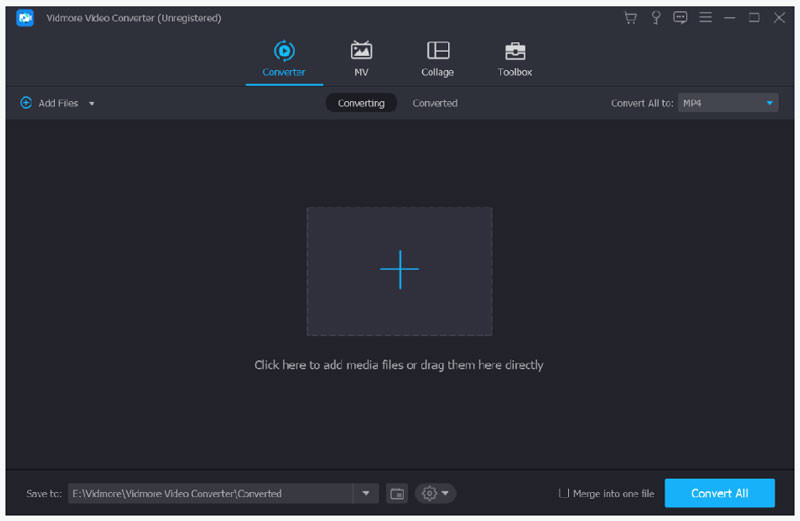The height and width of the screenshot is (521, 800).
Task: Expand the Save to path dropdown
Action: click(366, 493)
